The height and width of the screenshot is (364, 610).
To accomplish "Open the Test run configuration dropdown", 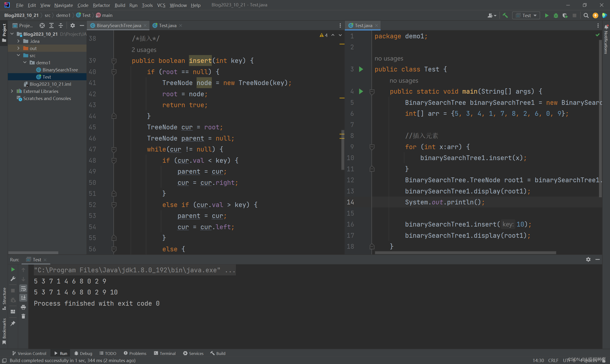I will tap(526, 15).
